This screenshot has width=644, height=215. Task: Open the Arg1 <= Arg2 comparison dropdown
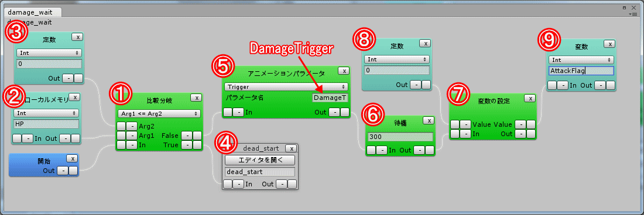[159, 113]
